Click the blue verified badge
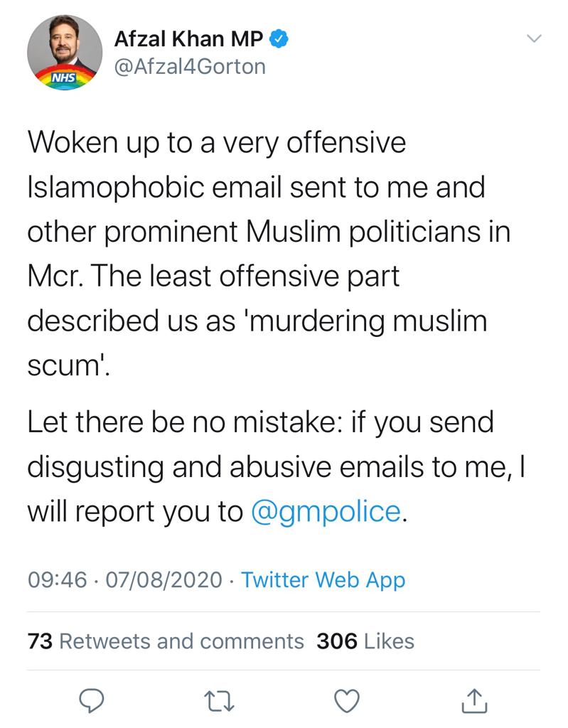This screenshot has height=728, width=568. [x=282, y=40]
